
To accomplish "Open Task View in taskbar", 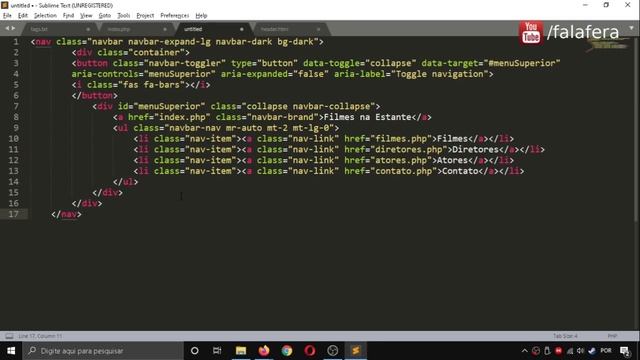I will [x=217, y=351].
